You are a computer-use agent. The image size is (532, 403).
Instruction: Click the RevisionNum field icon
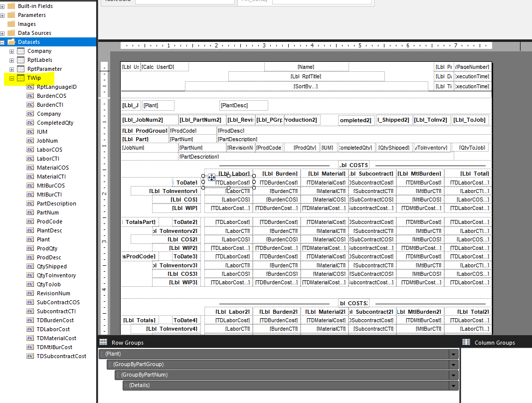pyautogui.click(x=30, y=293)
